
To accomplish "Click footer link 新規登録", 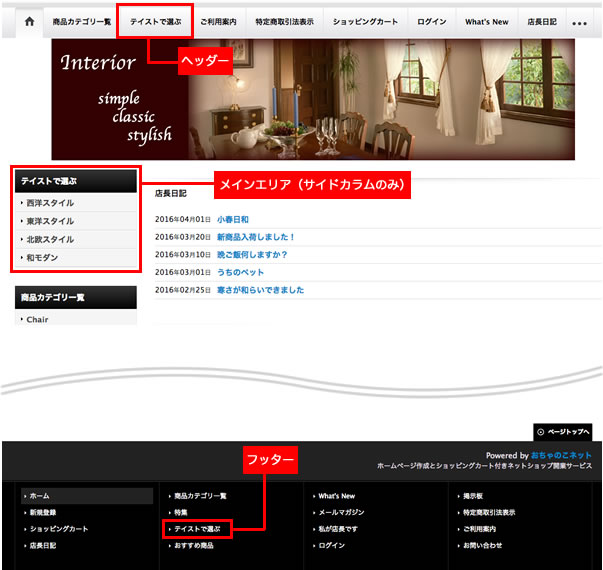I will [43, 513].
